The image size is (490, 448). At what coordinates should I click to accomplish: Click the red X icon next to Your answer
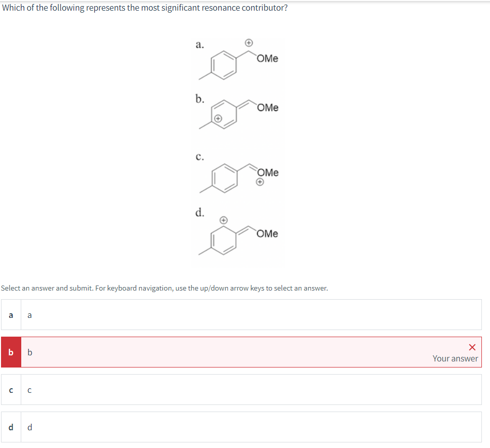[472, 347]
